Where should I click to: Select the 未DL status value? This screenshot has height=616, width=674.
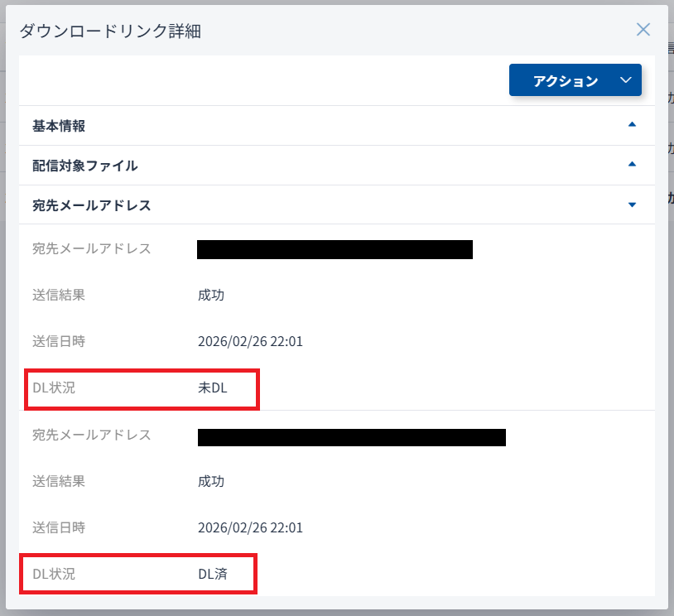click(212, 387)
